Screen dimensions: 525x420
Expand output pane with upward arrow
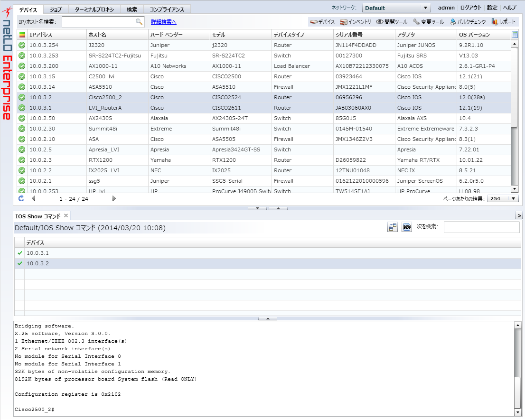pyautogui.click(x=268, y=318)
